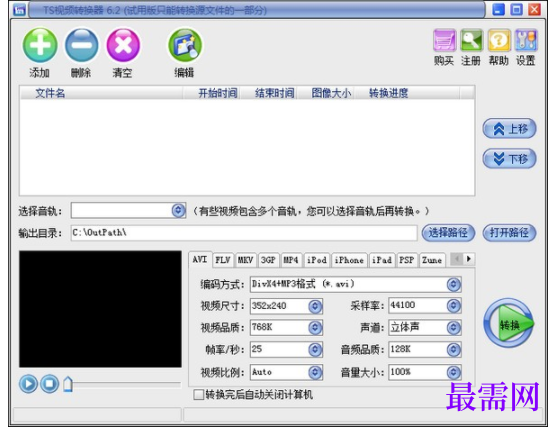Move selected file up with 上移 button
Screen dimensions: 558x428
(509, 129)
